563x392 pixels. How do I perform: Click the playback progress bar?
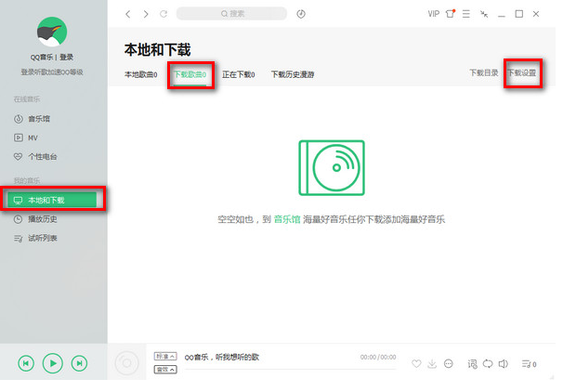coord(290,369)
